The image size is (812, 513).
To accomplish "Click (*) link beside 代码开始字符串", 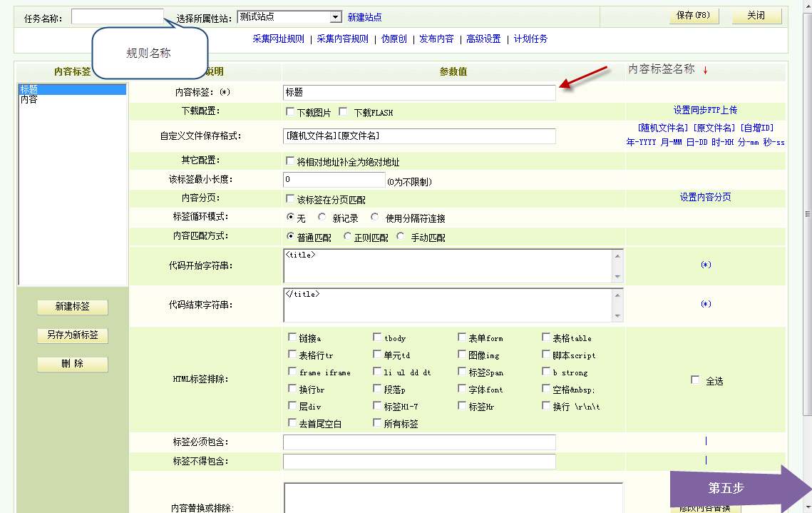I will [x=706, y=265].
